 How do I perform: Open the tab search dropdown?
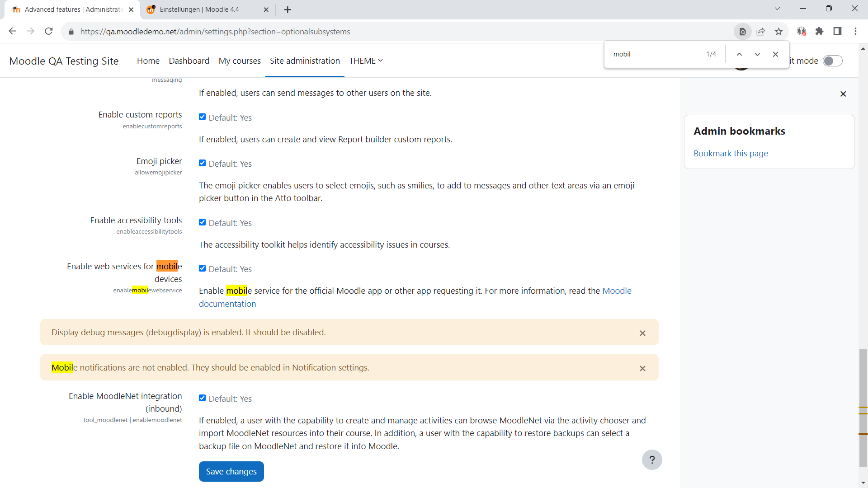[777, 9]
